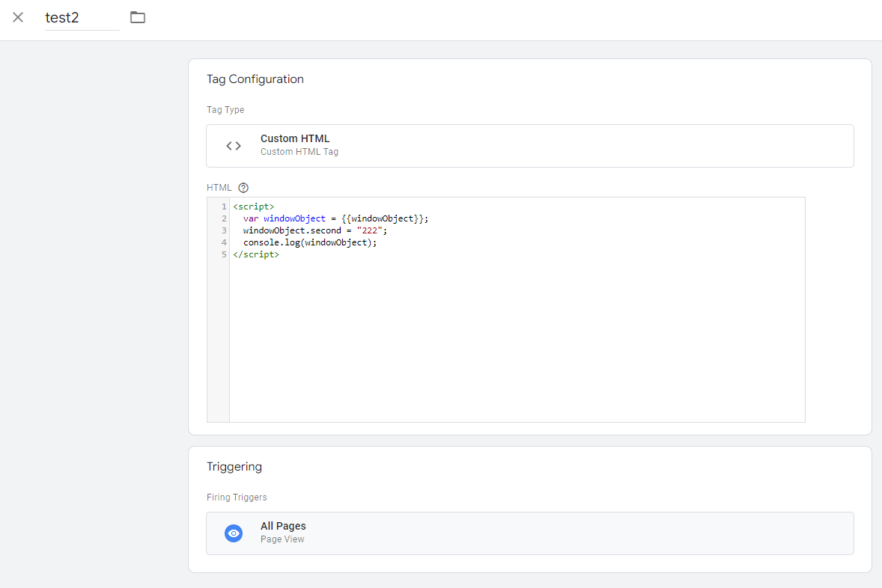The width and height of the screenshot is (882, 588).
Task: Click the console.log(windowObject) line
Action: 310,242
